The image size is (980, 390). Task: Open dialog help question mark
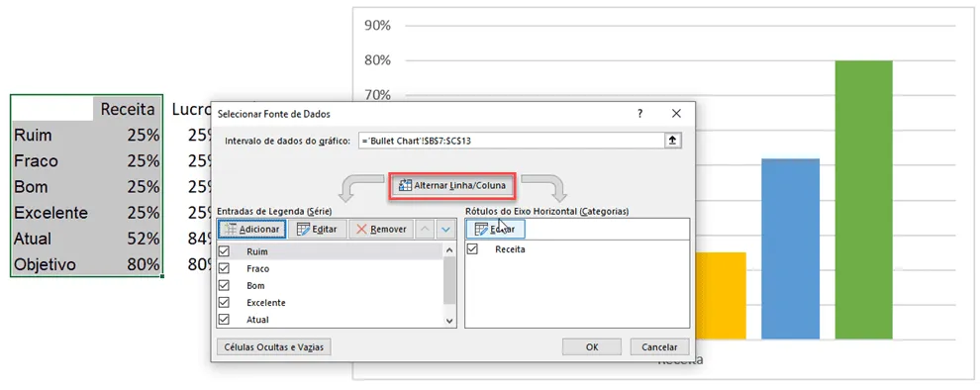[639, 114]
